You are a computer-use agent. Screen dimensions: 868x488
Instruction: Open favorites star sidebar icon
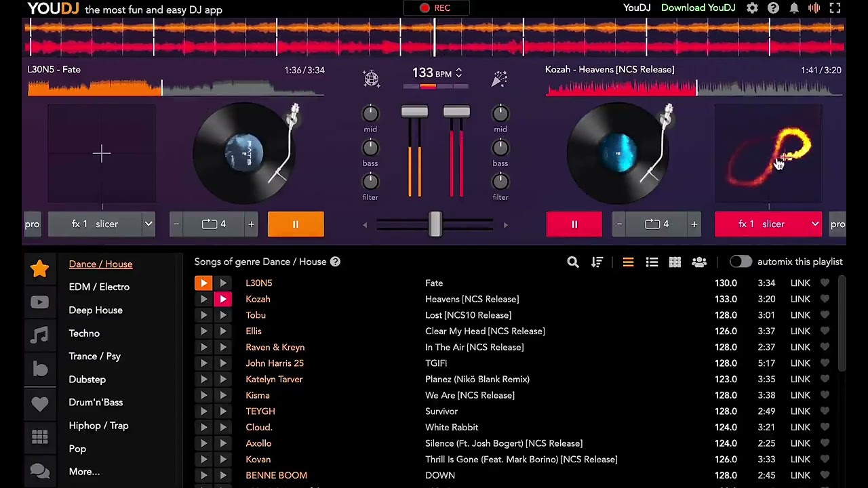(x=39, y=268)
